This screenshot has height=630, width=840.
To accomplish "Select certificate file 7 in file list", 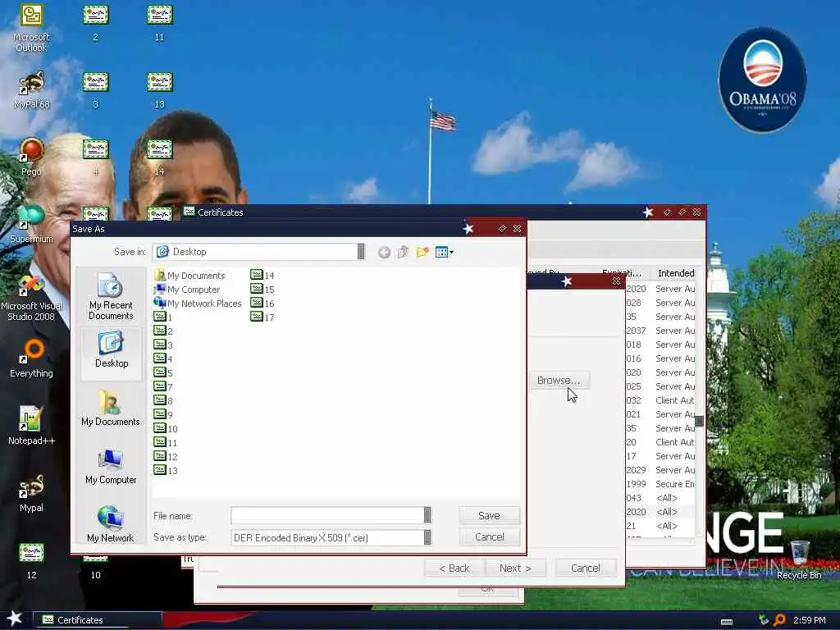I will pyautogui.click(x=163, y=387).
